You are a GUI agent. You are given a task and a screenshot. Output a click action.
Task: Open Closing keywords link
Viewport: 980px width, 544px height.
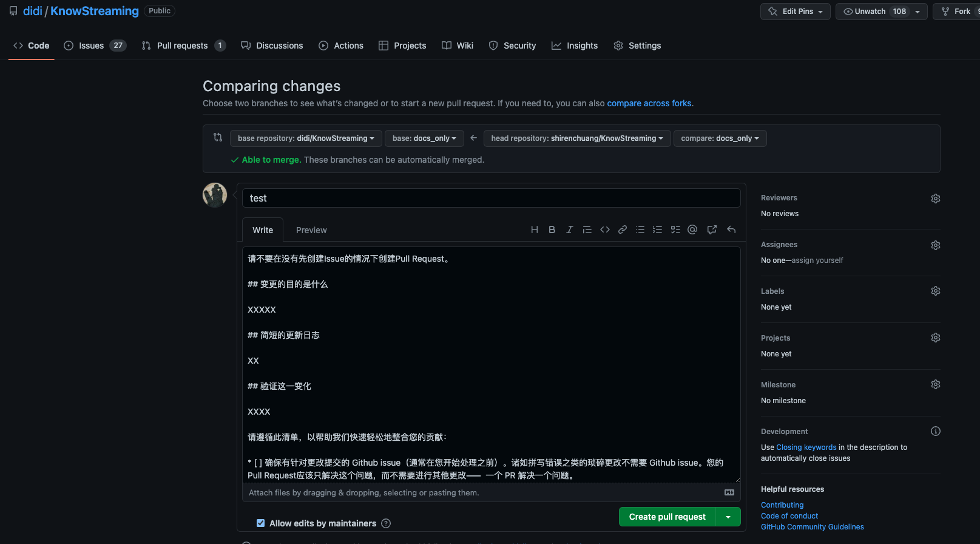806,447
